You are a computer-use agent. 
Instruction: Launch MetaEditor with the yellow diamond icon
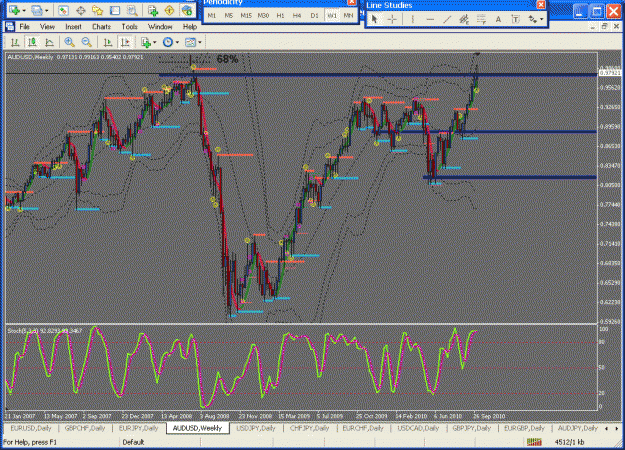[x=169, y=10]
